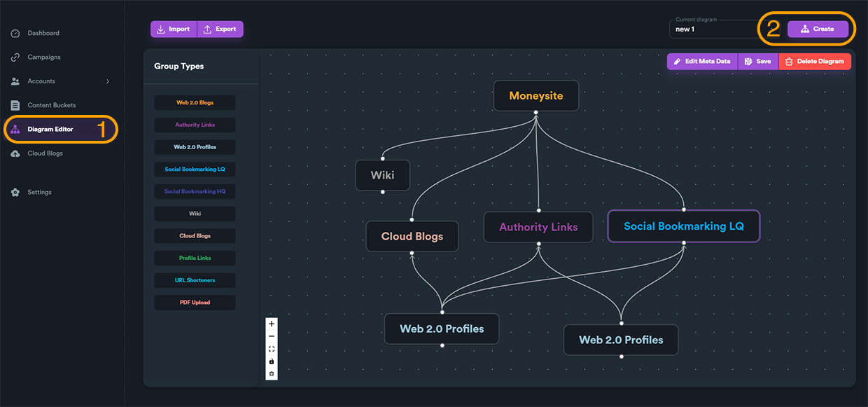This screenshot has height=407, width=868.
Task: Click the Campaigns link icon
Action: [15, 57]
